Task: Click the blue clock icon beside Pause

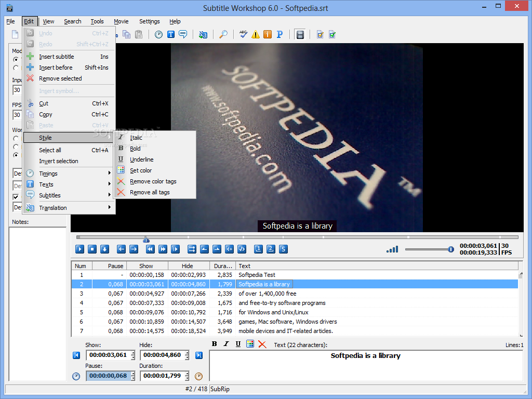Action: [76, 376]
